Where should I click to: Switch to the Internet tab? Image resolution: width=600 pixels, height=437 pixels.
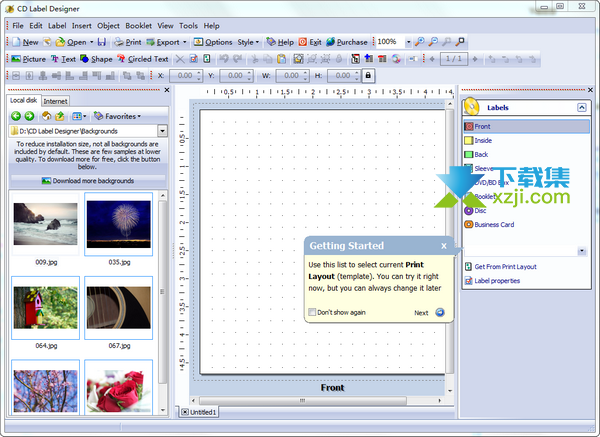pyautogui.click(x=55, y=101)
